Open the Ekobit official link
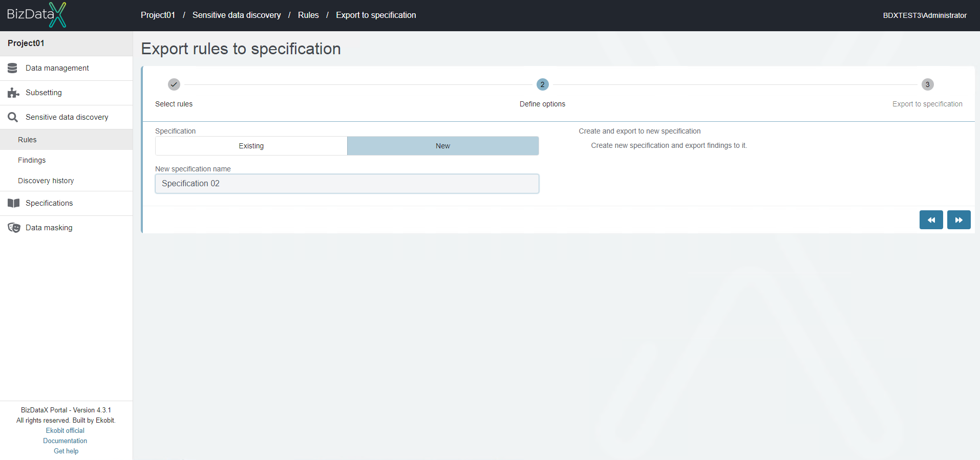980x460 pixels. click(x=65, y=431)
